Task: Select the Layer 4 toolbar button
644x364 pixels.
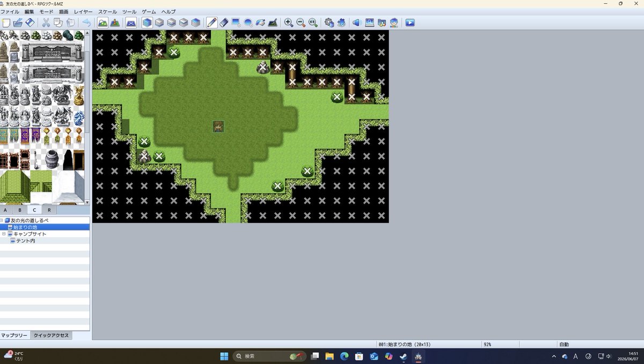Action: pos(196,23)
